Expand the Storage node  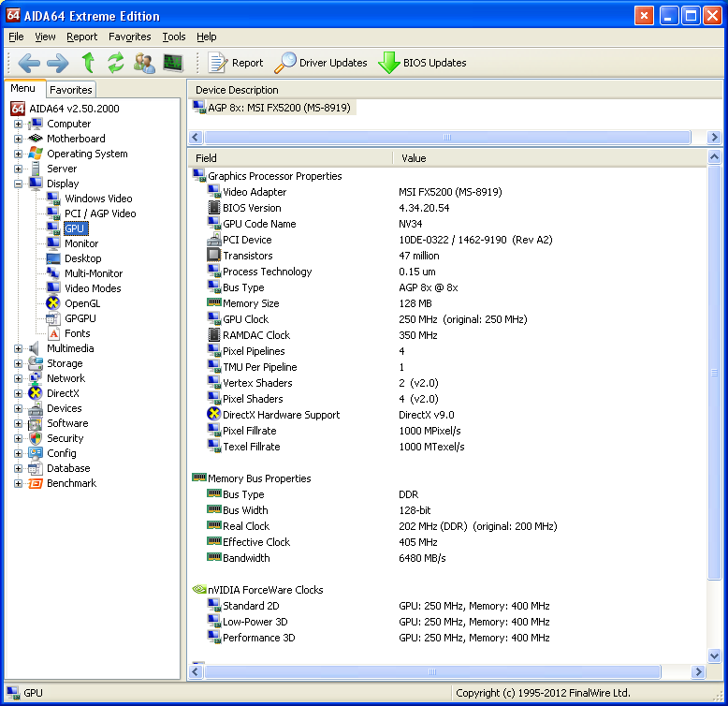click(18, 363)
